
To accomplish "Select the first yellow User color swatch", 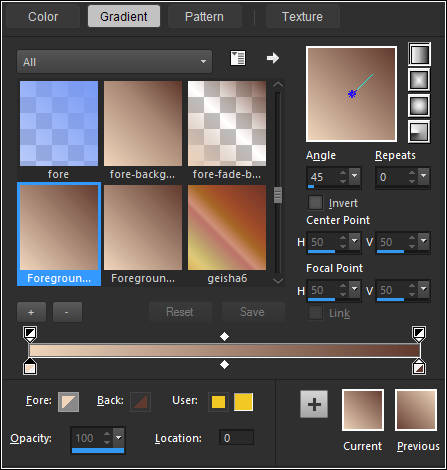I will [x=218, y=402].
